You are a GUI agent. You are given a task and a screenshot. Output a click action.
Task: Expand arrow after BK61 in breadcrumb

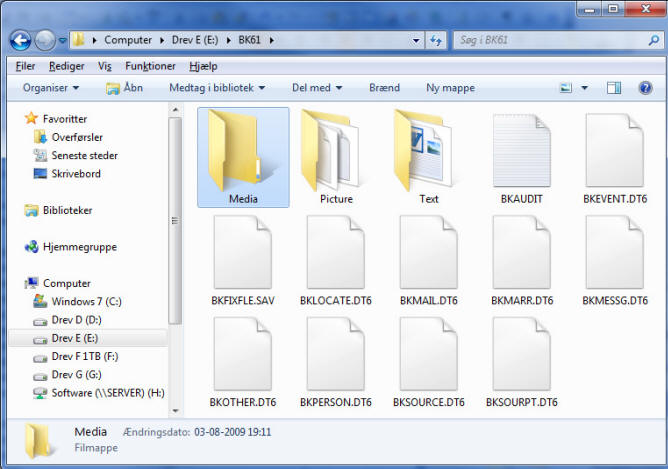click(272, 40)
